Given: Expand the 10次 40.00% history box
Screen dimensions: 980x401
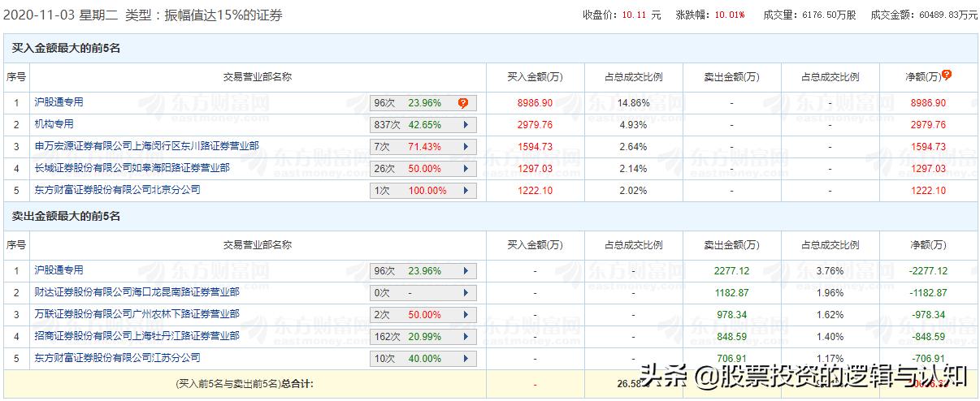Looking at the screenshot, I should point(423,359).
